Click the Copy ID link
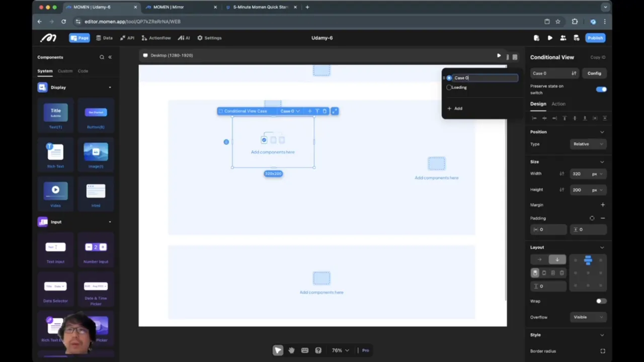Image resolution: width=644 pixels, height=362 pixels. (598, 57)
